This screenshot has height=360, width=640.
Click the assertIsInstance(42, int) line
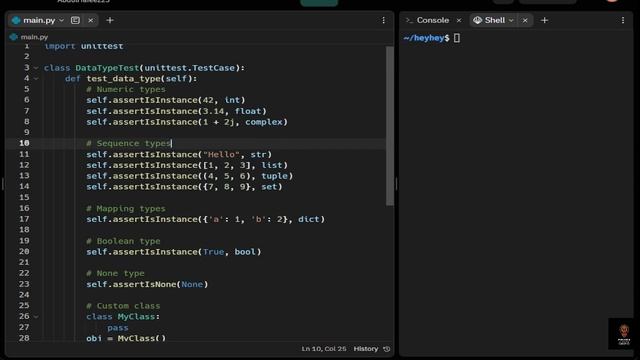166,100
